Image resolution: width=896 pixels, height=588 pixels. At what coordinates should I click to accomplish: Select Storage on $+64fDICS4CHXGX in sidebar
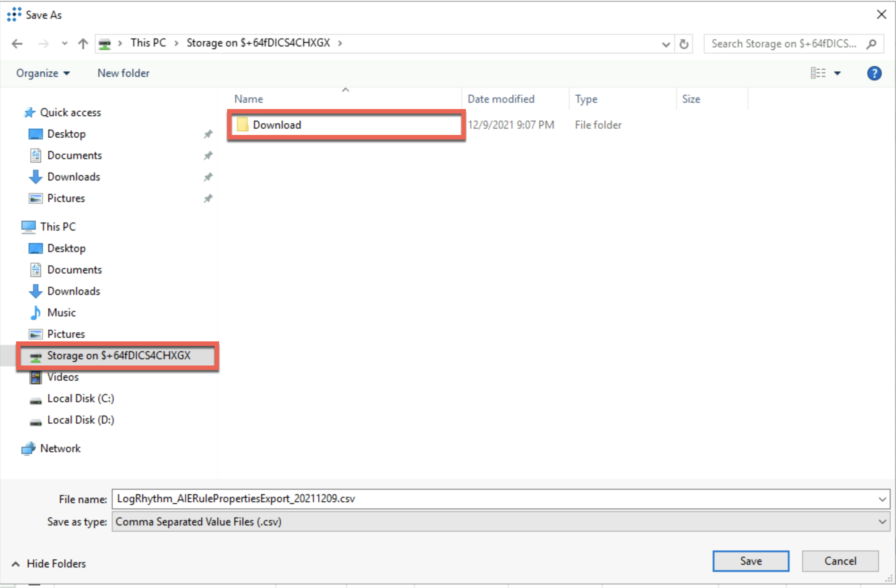(x=118, y=356)
